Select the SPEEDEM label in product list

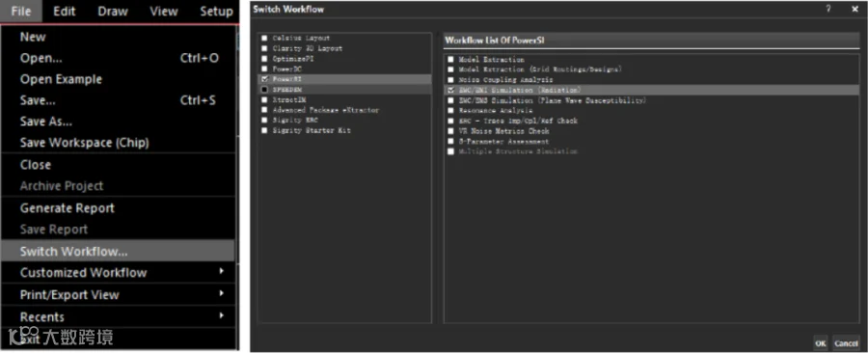point(287,89)
